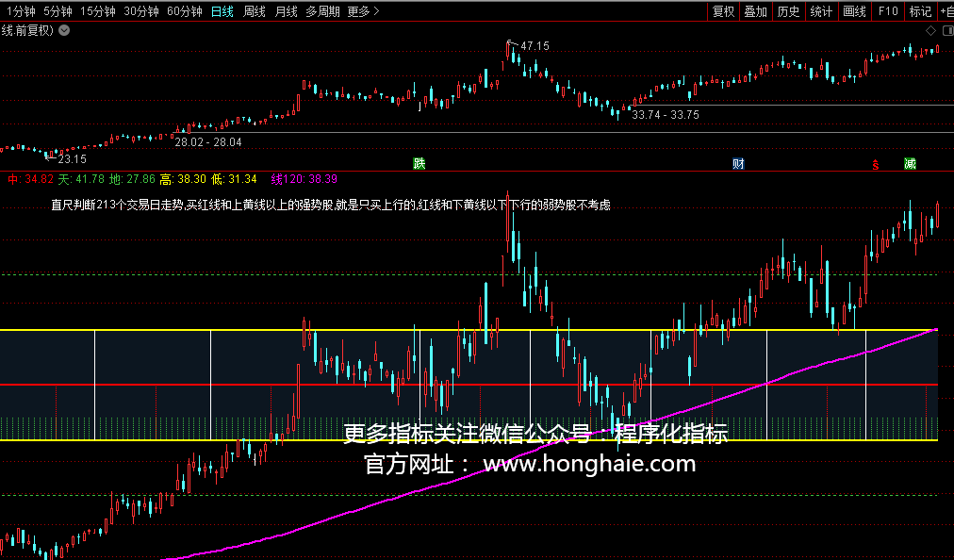Expand the 前复权 chart title dropdown

[x=63, y=30]
